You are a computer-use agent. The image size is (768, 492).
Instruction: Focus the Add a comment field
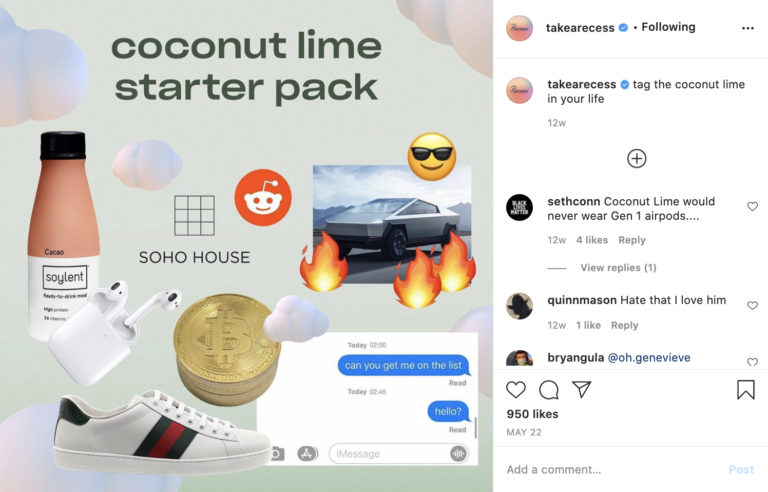click(612, 469)
